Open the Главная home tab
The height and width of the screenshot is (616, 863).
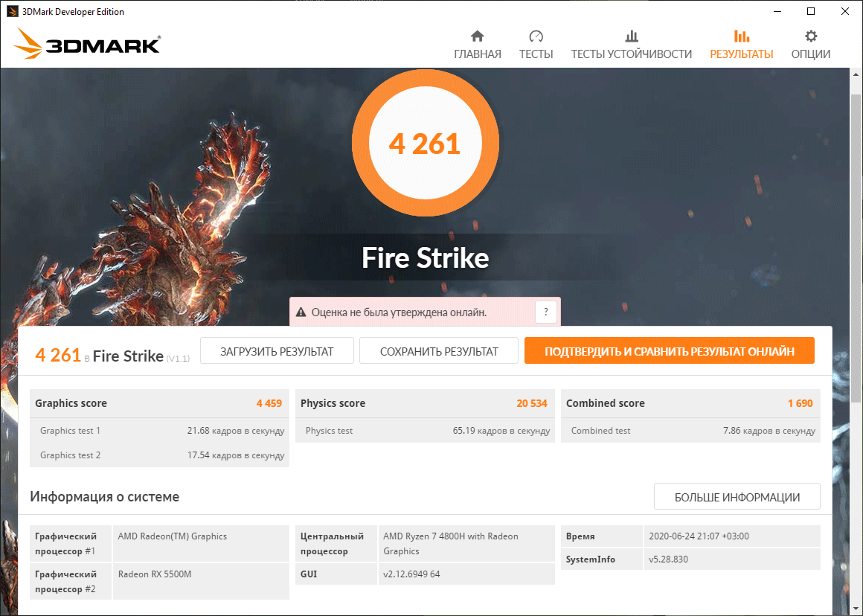point(477,45)
